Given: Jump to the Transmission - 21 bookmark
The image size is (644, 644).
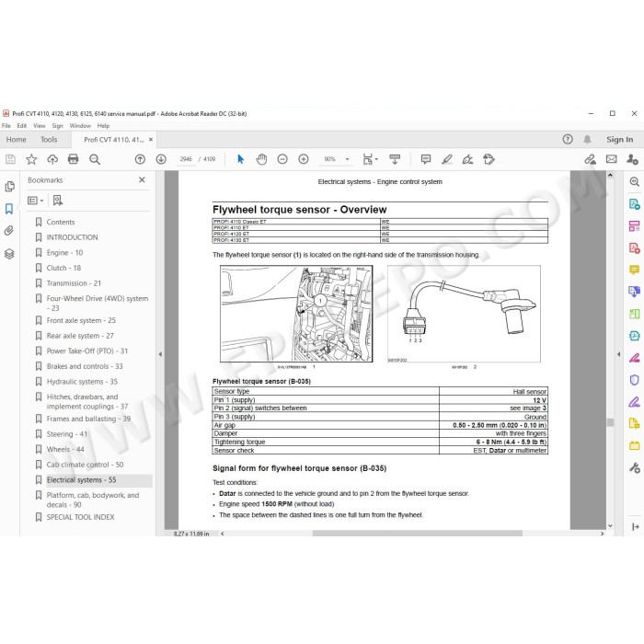Looking at the screenshot, I should pyautogui.click(x=74, y=283).
